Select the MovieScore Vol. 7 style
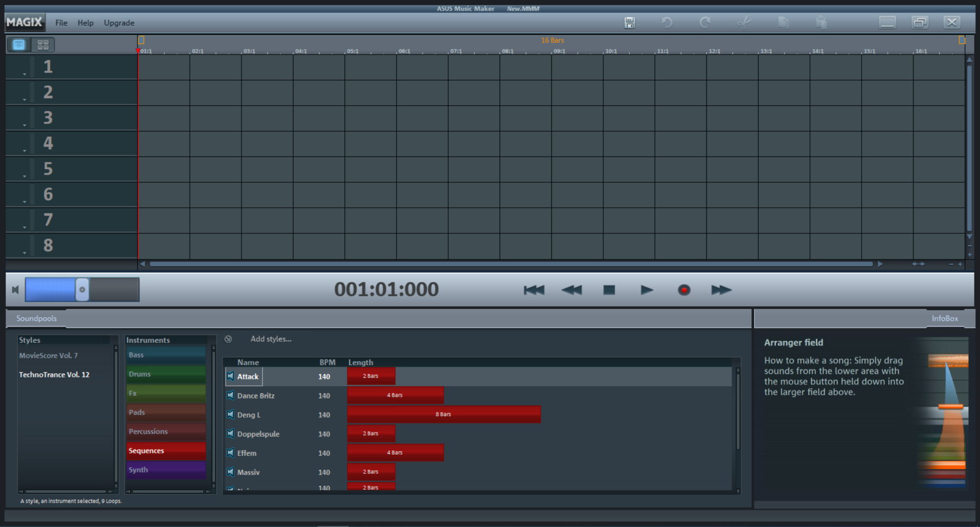980x527 pixels. tap(48, 355)
